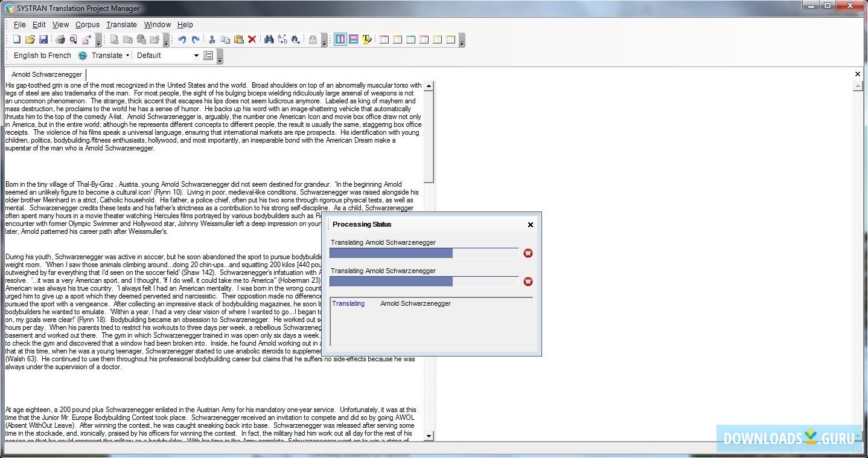Click the 'Processing Status' dialog title
This screenshot has height=458, width=868.
362,224
